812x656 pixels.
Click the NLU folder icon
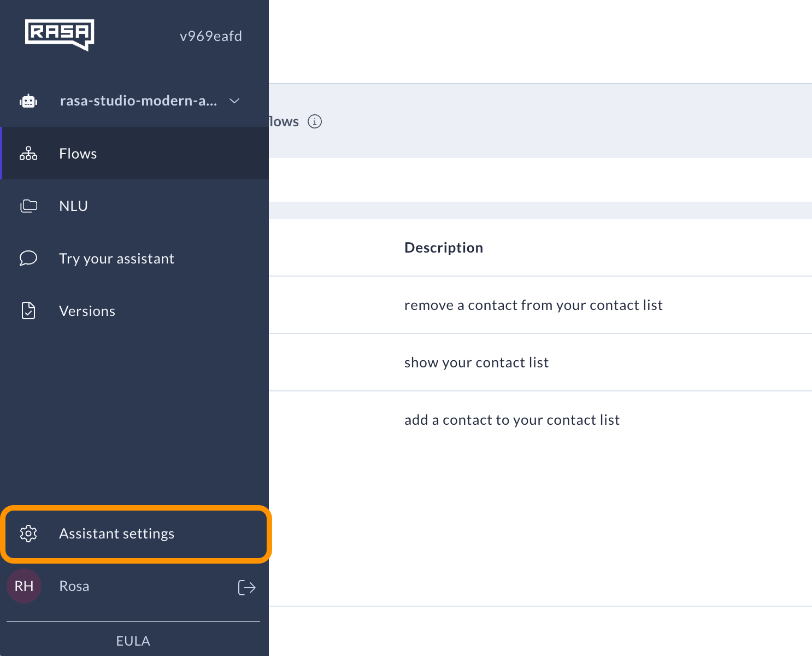[x=28, y=206]
